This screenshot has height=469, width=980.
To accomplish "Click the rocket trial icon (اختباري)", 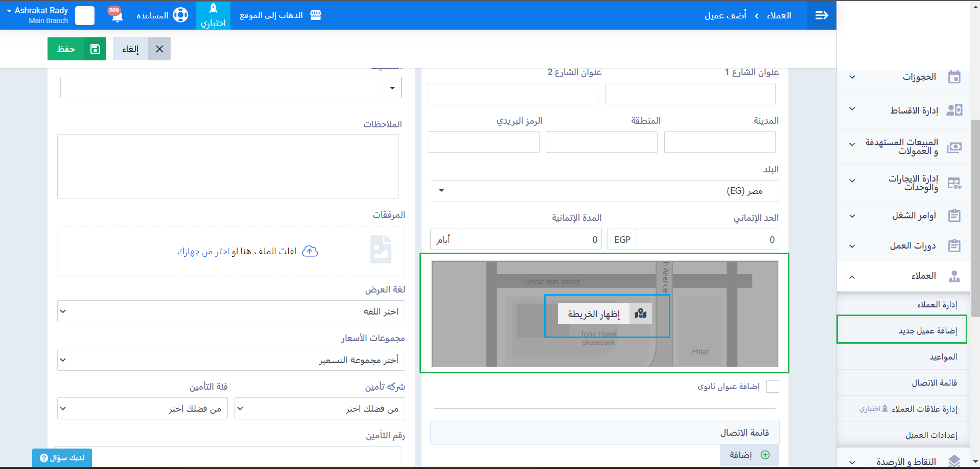I will coord(213,9).
